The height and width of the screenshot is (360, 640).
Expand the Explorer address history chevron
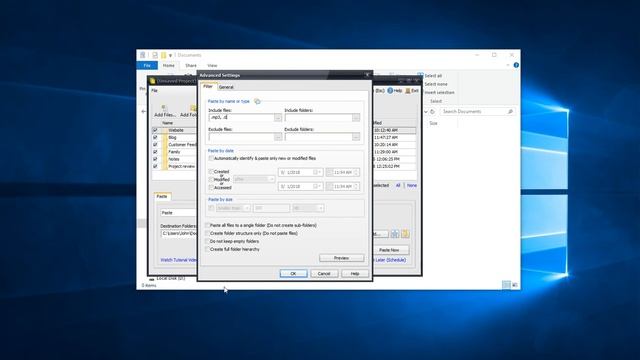click(426, 111)
